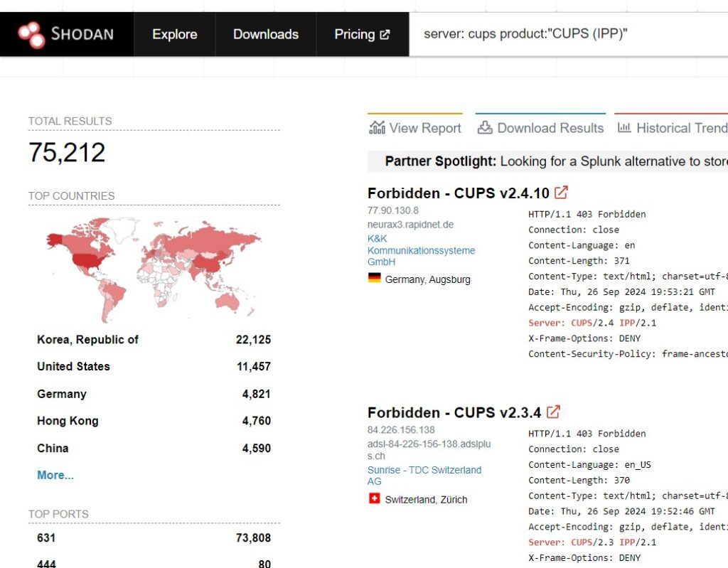This screenshot has width=728, height=568.
Task: Click the Germany, Augsburg location text
Action: (427, 279)
